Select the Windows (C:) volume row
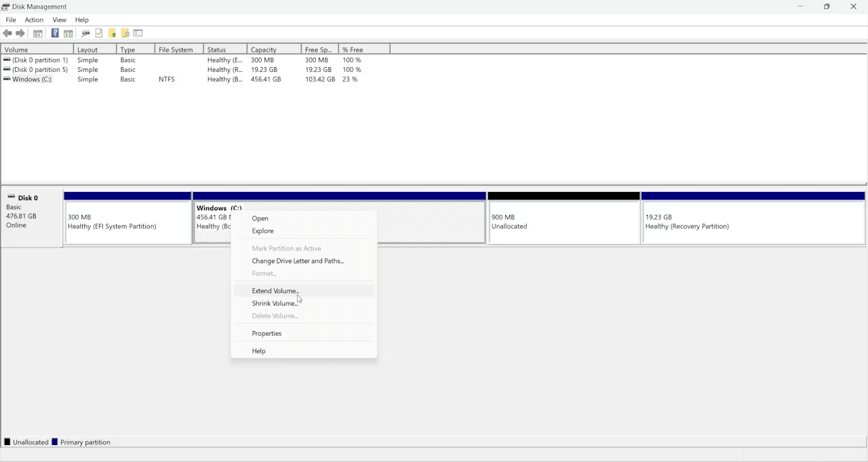The width and height of the screenshot is (868, 462). pos(32,79)
